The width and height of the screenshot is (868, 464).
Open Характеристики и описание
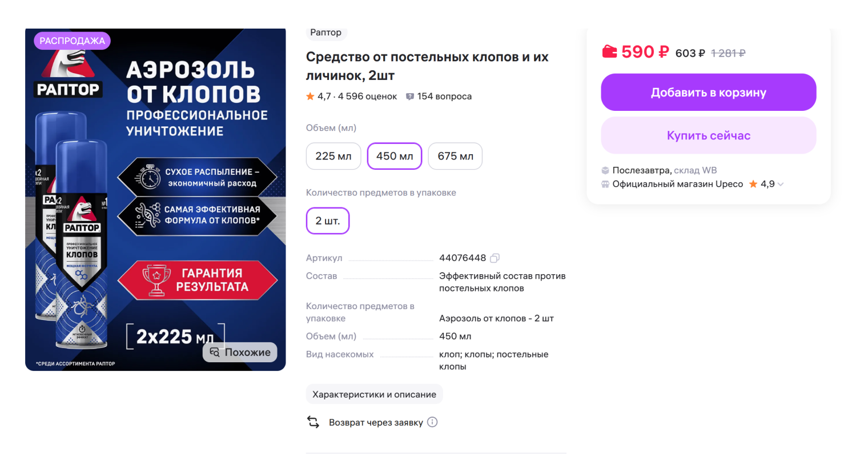pyautogui.click(x=374, y=394)
